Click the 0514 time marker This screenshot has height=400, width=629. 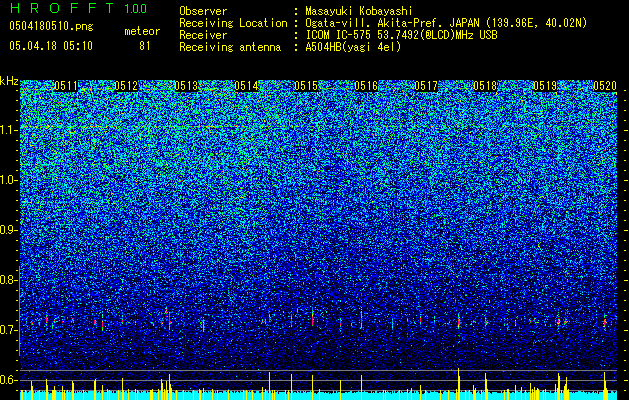[x=246, y=86]
